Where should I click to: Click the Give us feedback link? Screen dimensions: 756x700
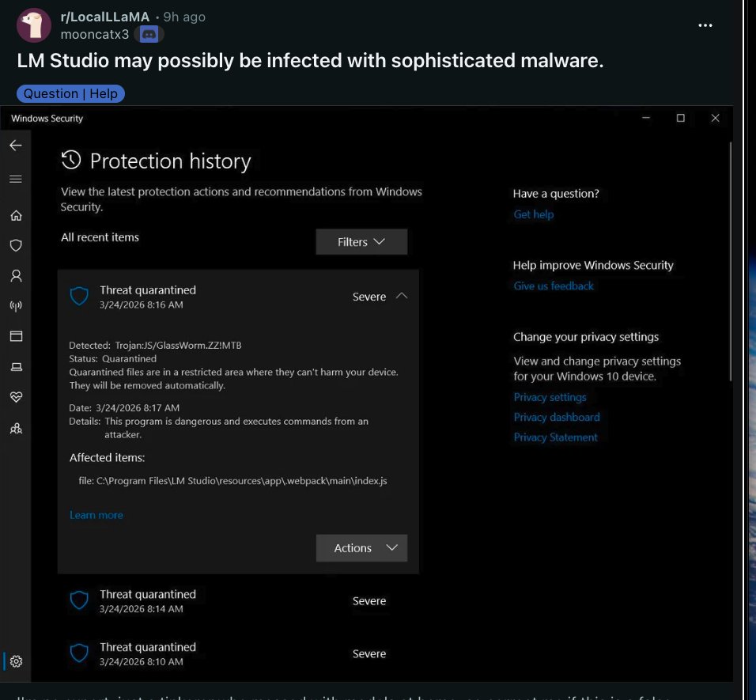point(554,286)
